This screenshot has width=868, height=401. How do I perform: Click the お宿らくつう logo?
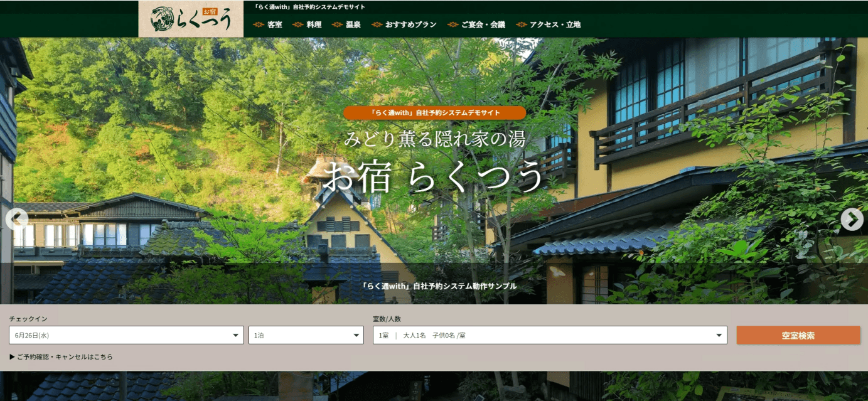click(190, 19)
